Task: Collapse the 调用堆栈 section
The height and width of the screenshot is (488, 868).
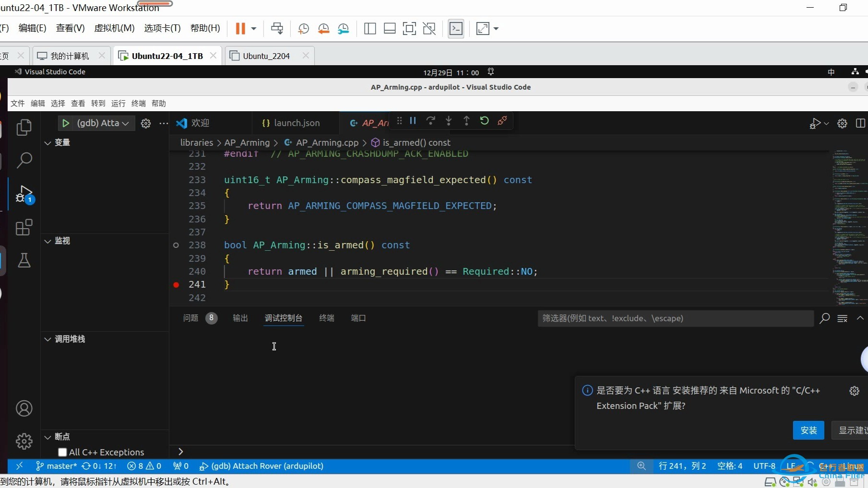Action: 48,339
